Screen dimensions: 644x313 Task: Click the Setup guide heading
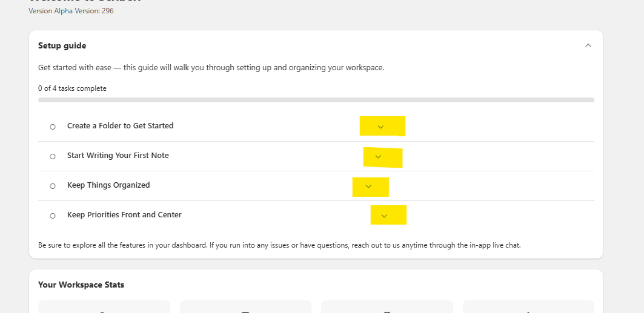click(62, 45)
